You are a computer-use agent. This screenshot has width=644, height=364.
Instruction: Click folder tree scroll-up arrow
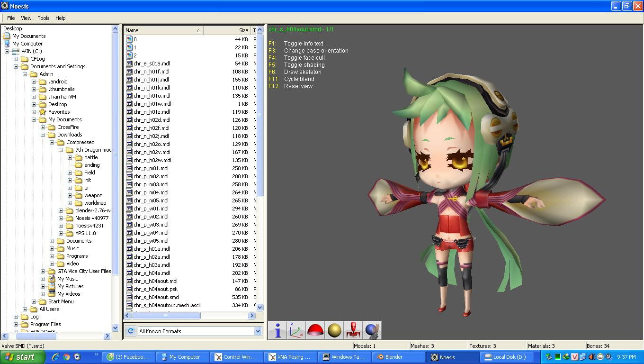click(116, 29)
